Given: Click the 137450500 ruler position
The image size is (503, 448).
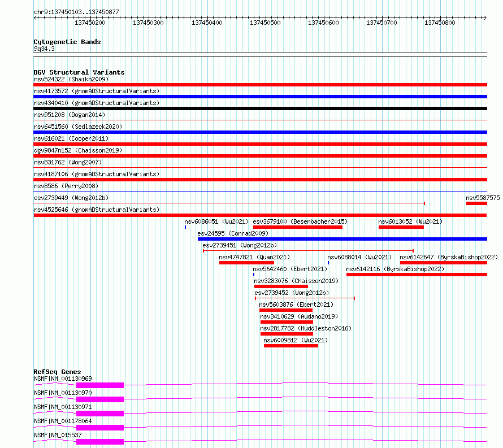Looking at the screenshot, I should click(265, 23).
